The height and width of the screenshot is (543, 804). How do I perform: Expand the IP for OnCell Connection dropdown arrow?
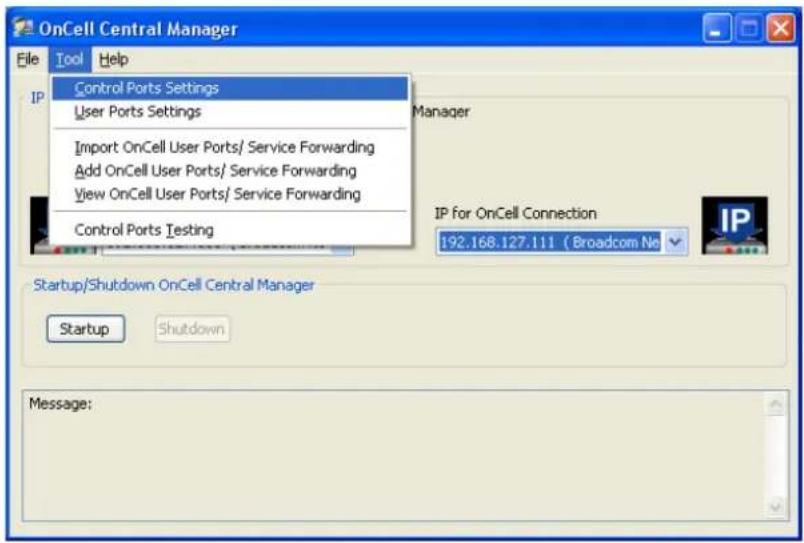675,242
